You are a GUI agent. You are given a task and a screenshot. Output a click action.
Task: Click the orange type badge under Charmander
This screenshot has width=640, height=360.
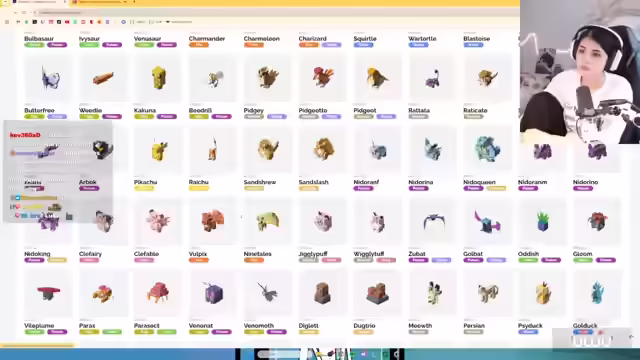coord(199,44)
